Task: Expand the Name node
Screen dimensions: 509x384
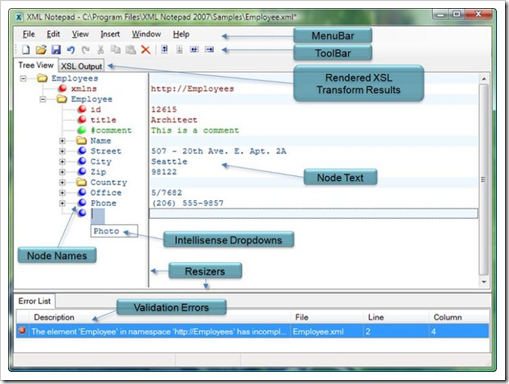Action: click(62, 141)
